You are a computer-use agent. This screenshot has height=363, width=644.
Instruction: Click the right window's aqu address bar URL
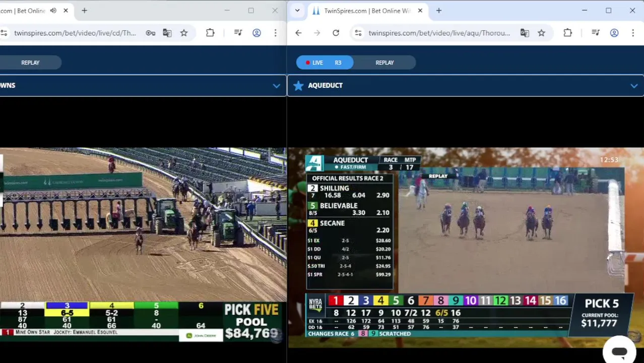(x=439, y=33)
